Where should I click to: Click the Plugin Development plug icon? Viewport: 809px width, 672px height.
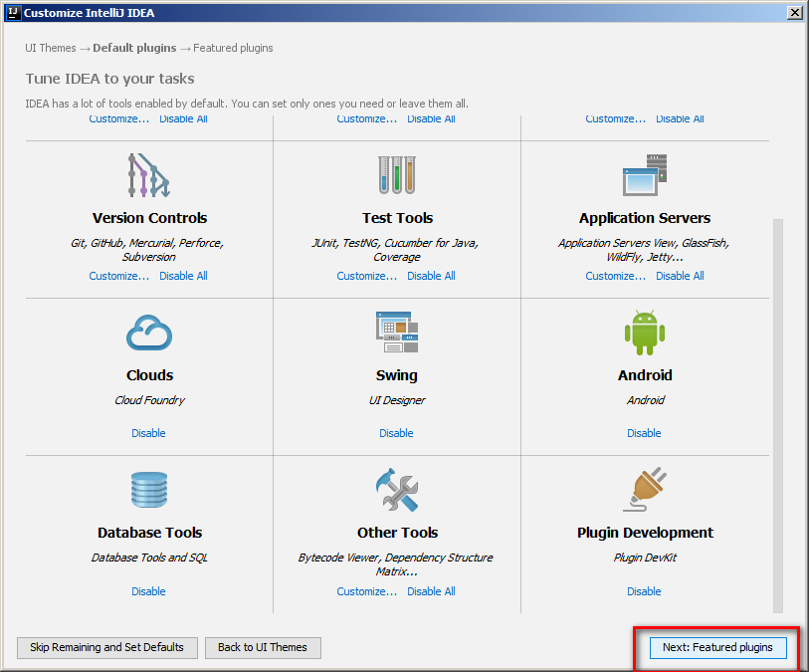click(645, 489)
